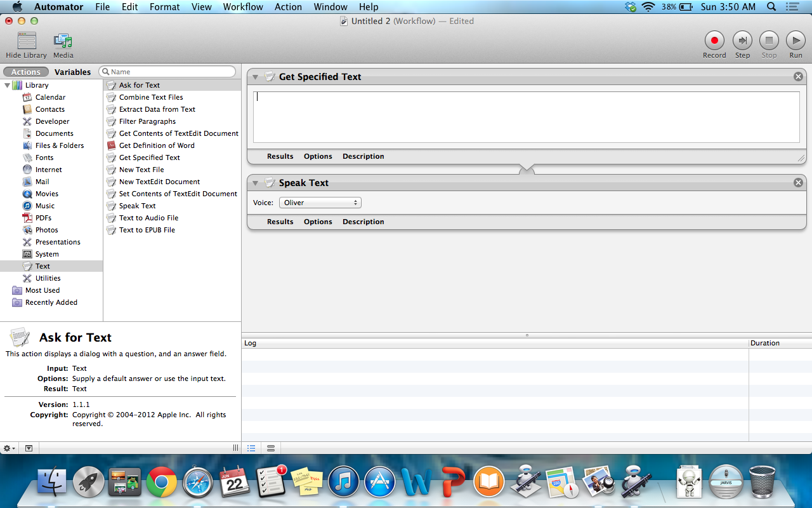Switch to variables view icon at bottom

tap(271, 448)
